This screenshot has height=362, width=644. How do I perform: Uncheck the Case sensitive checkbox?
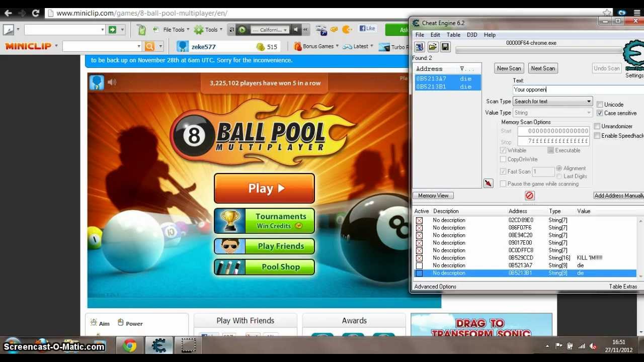click(x=600, y=113)
